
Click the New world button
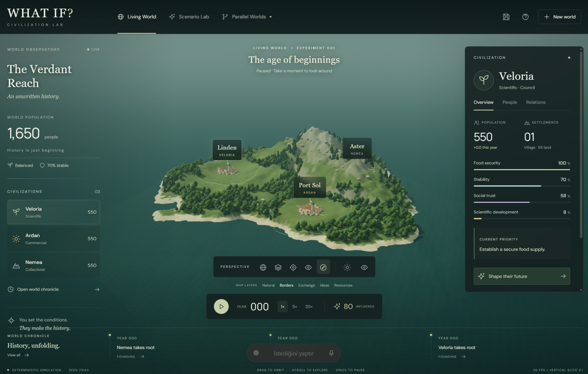point(560,17)
